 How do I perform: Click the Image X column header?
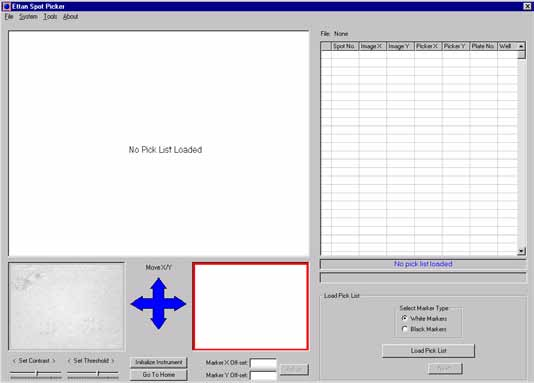pos(372,46)
